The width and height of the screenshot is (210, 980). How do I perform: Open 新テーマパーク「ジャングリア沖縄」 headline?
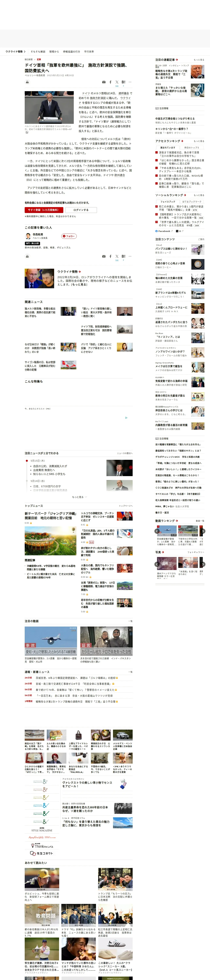click(51, 515)
